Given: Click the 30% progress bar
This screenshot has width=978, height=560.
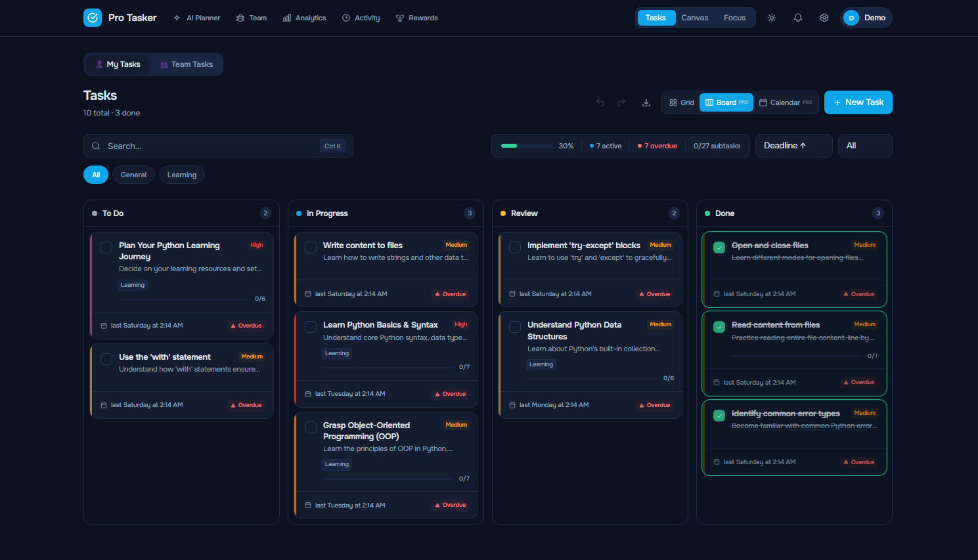Looking at the screenshot, I should (525, 145).
